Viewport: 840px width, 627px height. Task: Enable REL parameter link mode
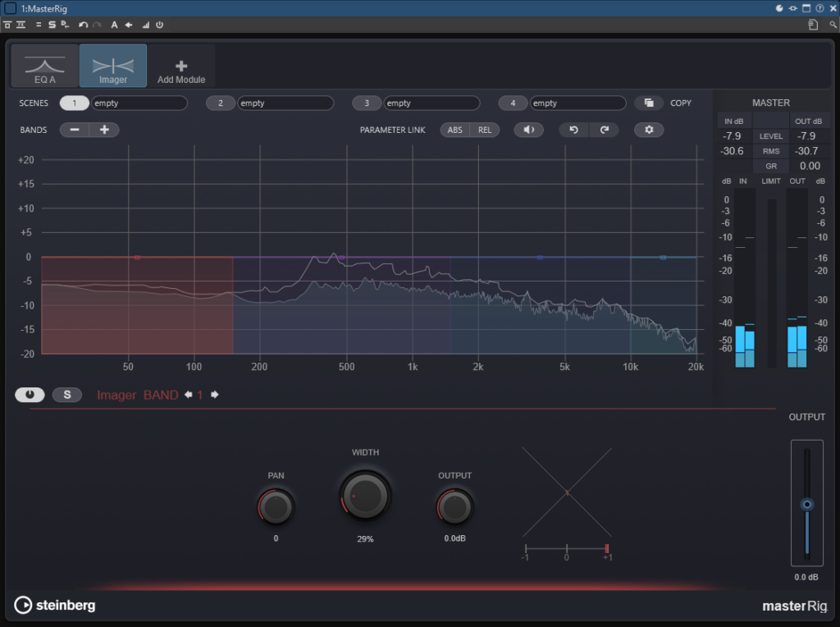point(485,130)
